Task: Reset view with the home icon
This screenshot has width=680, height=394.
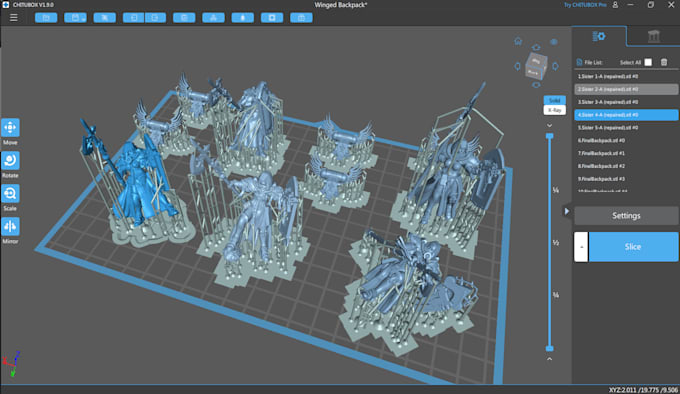Action: tap(518, 41)
